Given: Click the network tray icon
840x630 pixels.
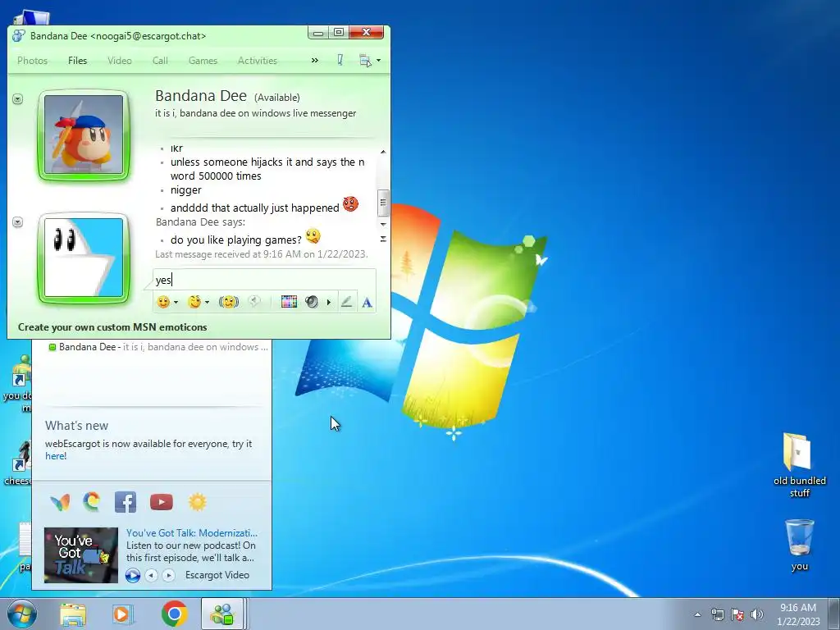Looking at the screenshot, I should 717,614.
